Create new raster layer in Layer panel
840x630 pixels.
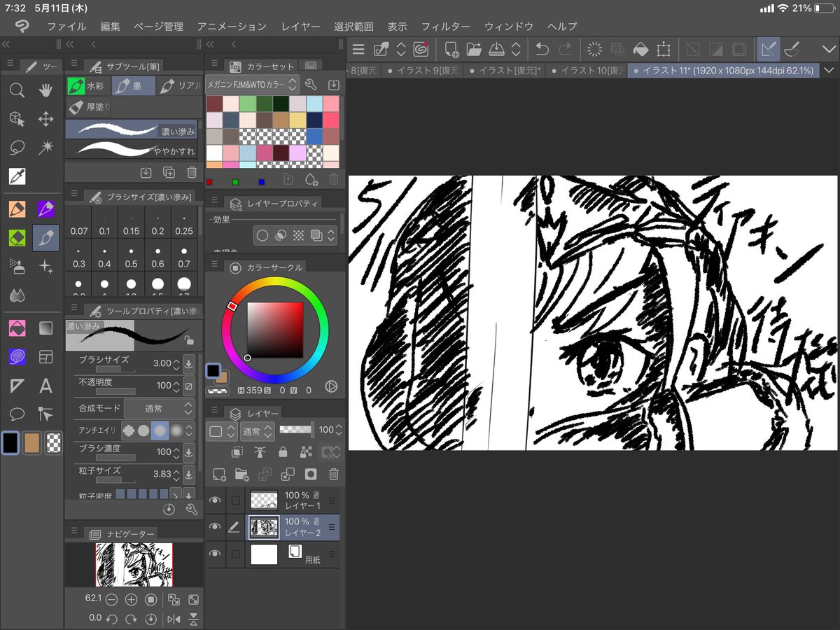pyautogui.click(x=219, y=475)
